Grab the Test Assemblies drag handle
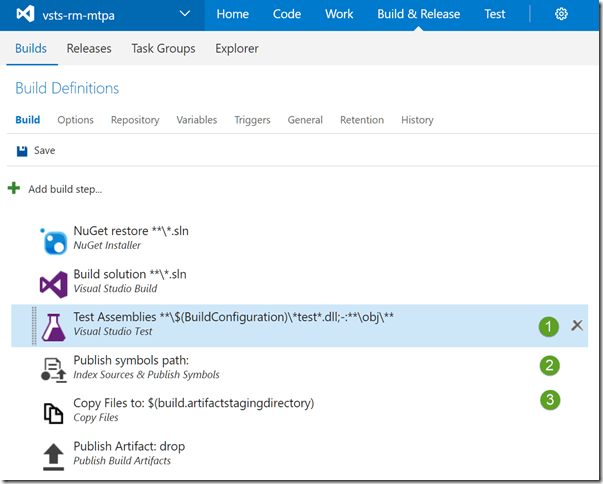This screenshot has height=484, width=603. click(x=33, y=326)
